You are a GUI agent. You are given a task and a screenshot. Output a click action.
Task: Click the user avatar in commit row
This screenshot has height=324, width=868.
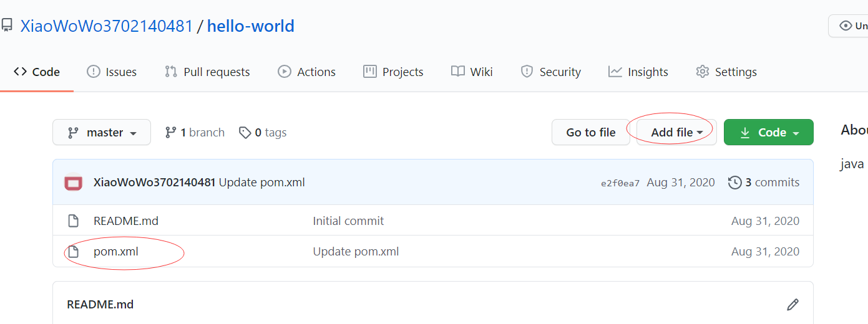pos(74,183)
